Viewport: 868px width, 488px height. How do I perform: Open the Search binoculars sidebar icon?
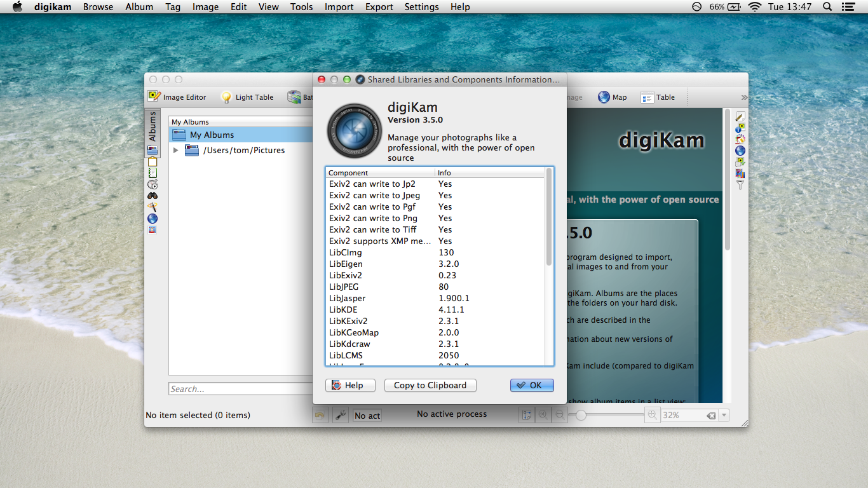coord(153,196)
